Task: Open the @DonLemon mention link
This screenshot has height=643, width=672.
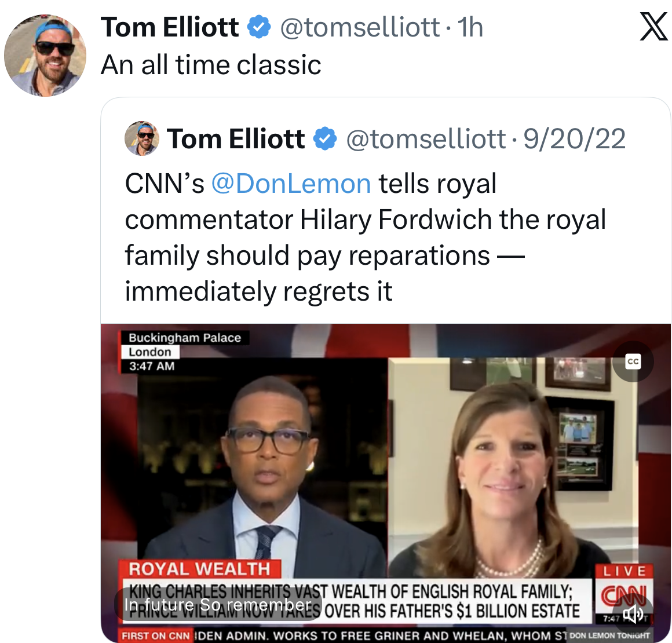Action: point(291,184)
